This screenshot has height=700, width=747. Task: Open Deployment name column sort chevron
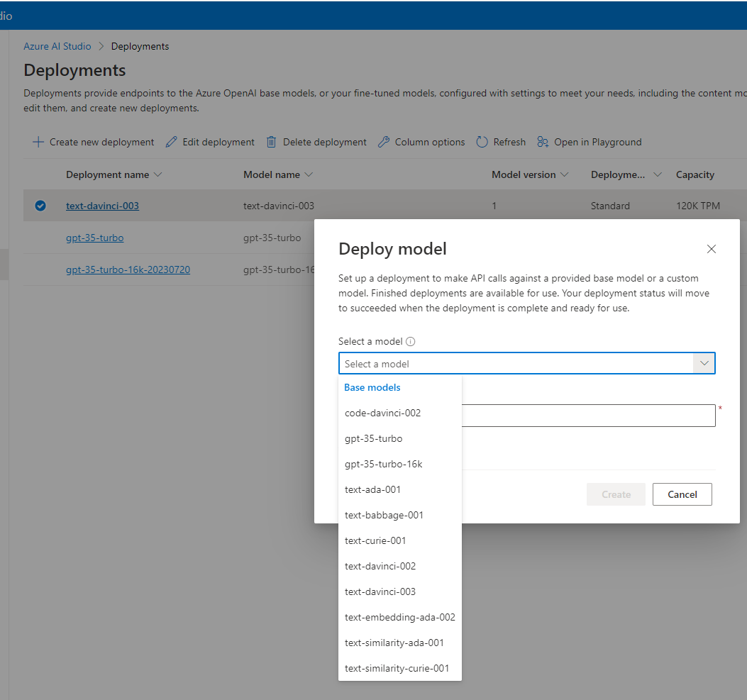coord(158,174)
